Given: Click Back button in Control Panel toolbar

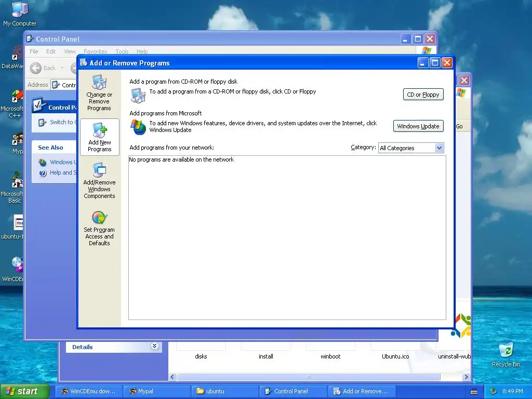Looking at the screenshot, I should pyautogui.click(x=43, y=68).
